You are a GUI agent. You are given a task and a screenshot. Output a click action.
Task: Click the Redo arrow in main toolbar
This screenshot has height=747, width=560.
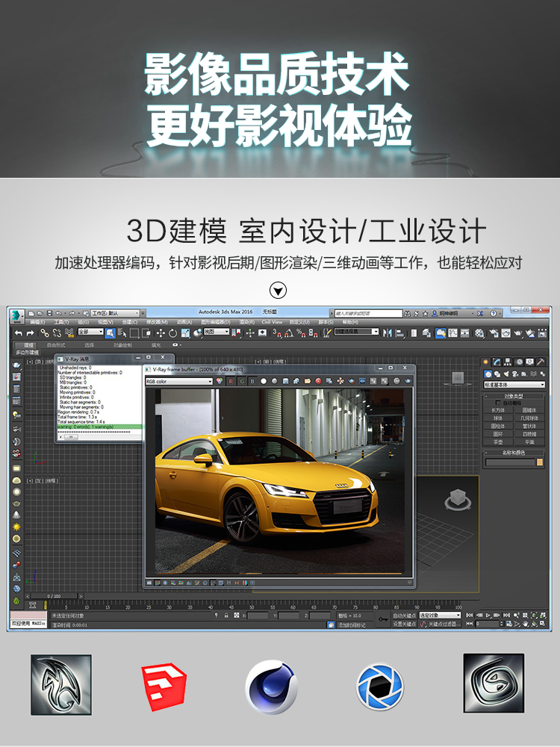30,333
